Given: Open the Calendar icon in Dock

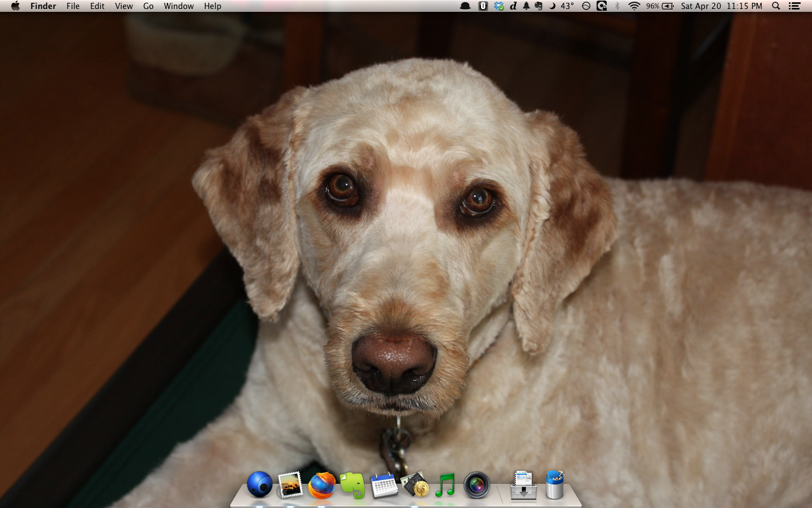Looking at the screenshot, I should (383, 485).
